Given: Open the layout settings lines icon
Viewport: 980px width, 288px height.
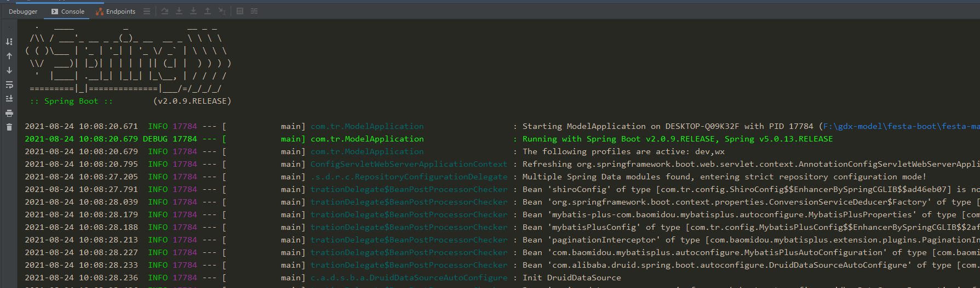Looking at the screenshot, I should pos(147,11).
